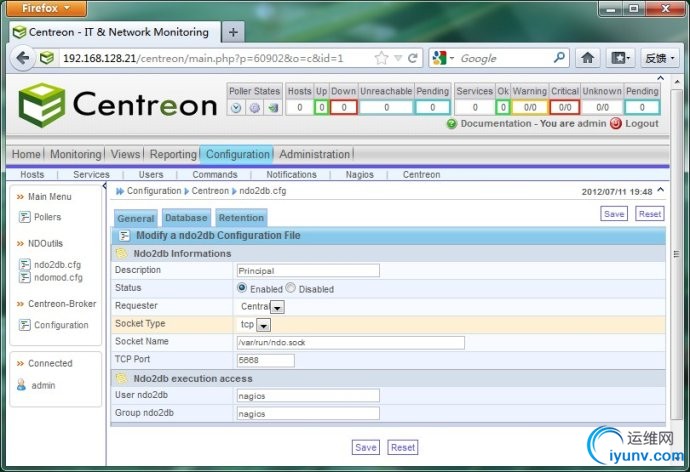
Task: Click the top Reset button
Action: 650,214
